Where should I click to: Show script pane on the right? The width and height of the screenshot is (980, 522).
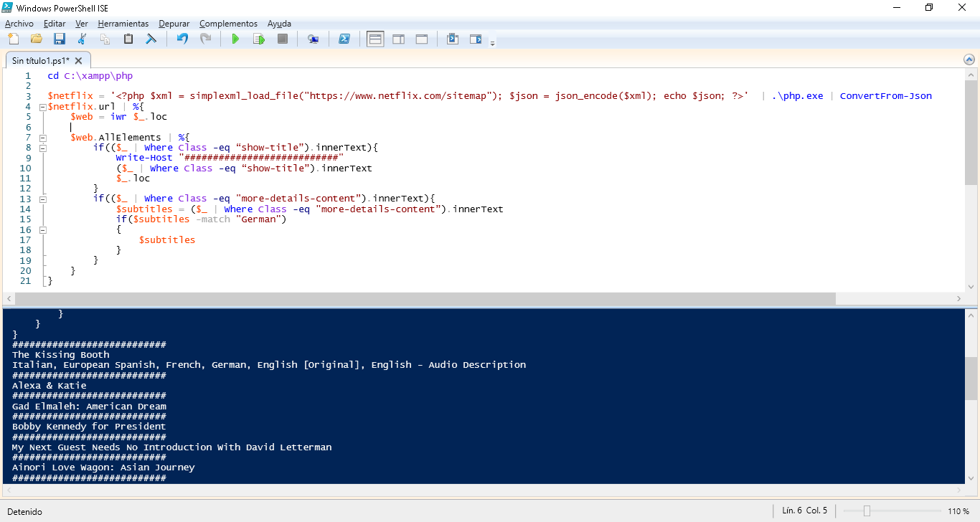pyautogui.click(x=398, y=39)
